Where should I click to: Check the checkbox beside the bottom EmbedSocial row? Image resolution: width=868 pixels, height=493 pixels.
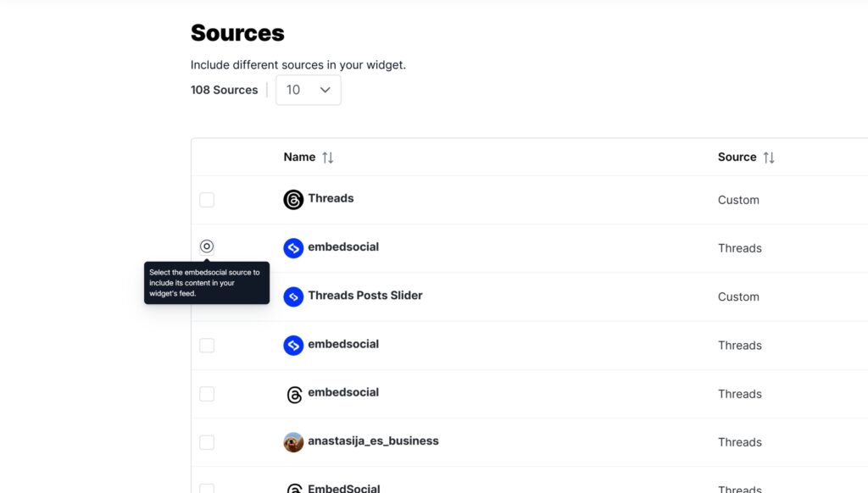(207, 488)
